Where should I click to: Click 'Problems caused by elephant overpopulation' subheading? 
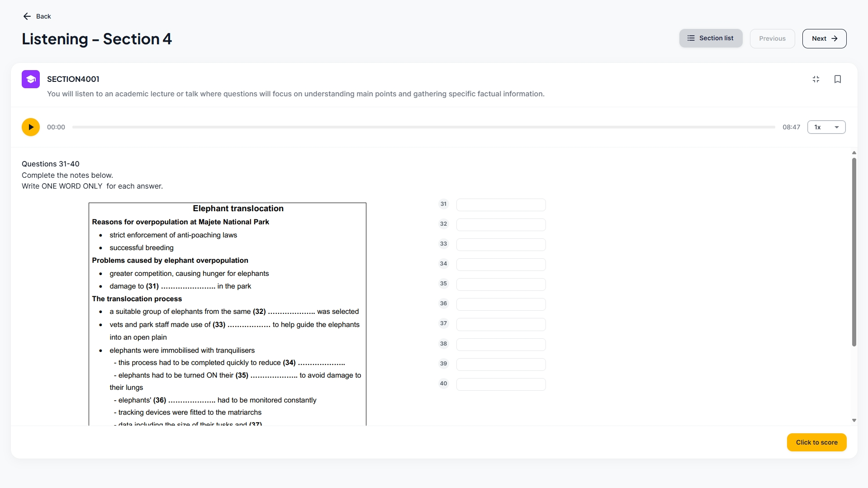click(x=170, y=261)
